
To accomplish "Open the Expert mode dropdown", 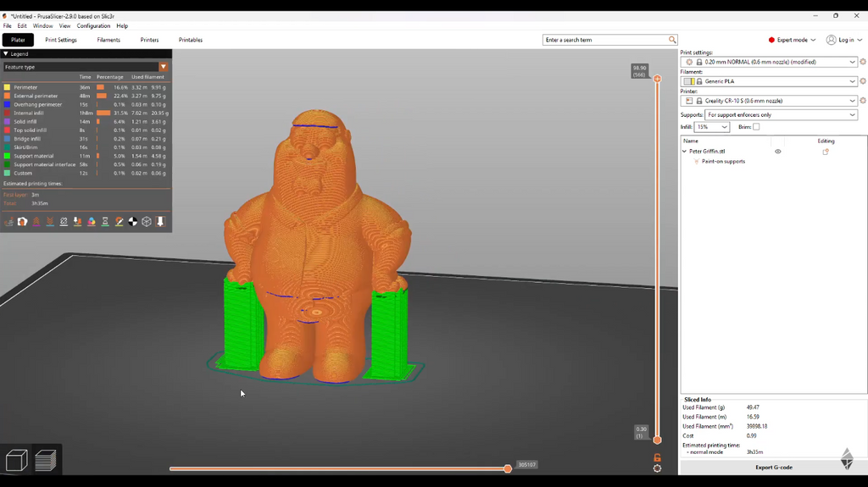I will click(x=792, y=40).
